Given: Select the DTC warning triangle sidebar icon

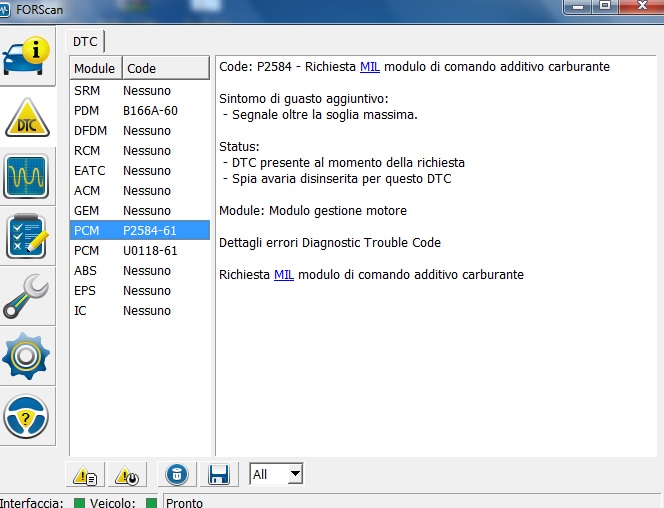Looking at the screenshot, I should 28,118.
